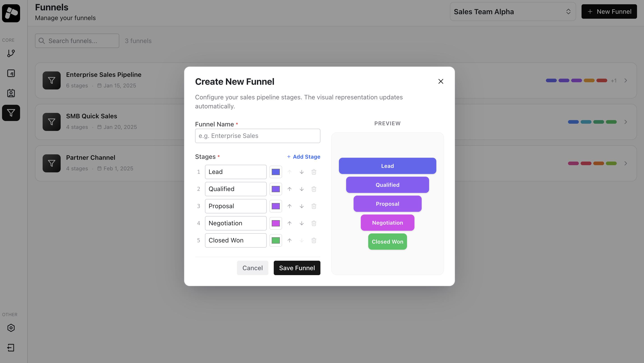644x363 pixels.
Task: Select the highlighted Funnels icon
Action: [11, 113]
